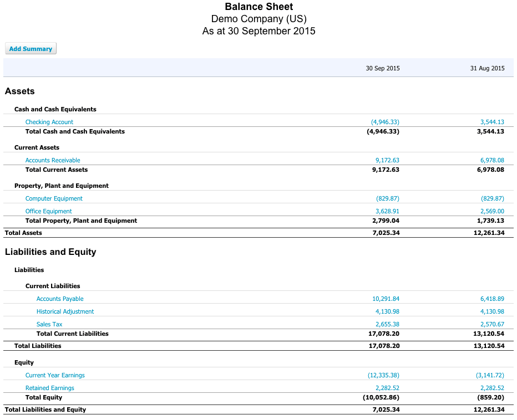Viewport: 517px width, 420px height.
Task: View Current Year Earnings details
Action: click(54, 375)
